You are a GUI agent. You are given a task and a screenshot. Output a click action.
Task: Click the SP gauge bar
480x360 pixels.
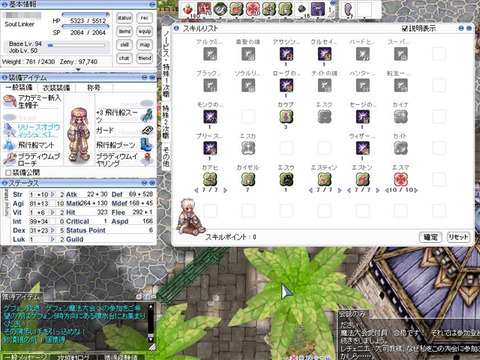click(x=86, y=26)
